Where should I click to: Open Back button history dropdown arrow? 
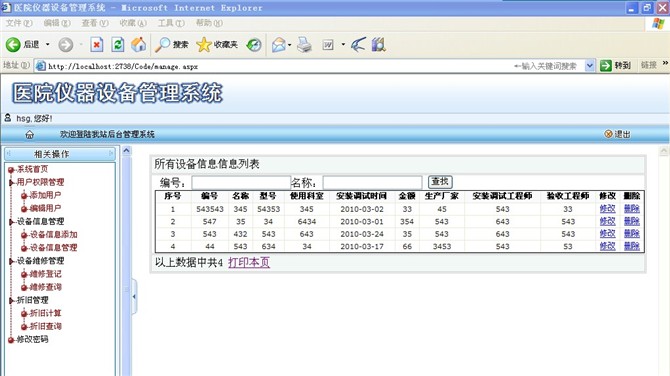pos(47,44)
